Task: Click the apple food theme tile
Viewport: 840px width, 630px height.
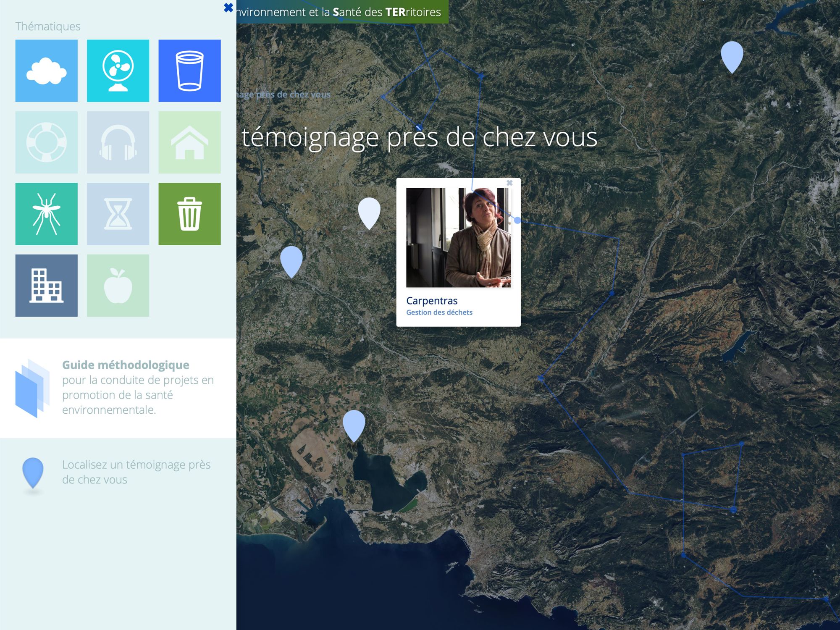Action: click(x=118, y=285)
